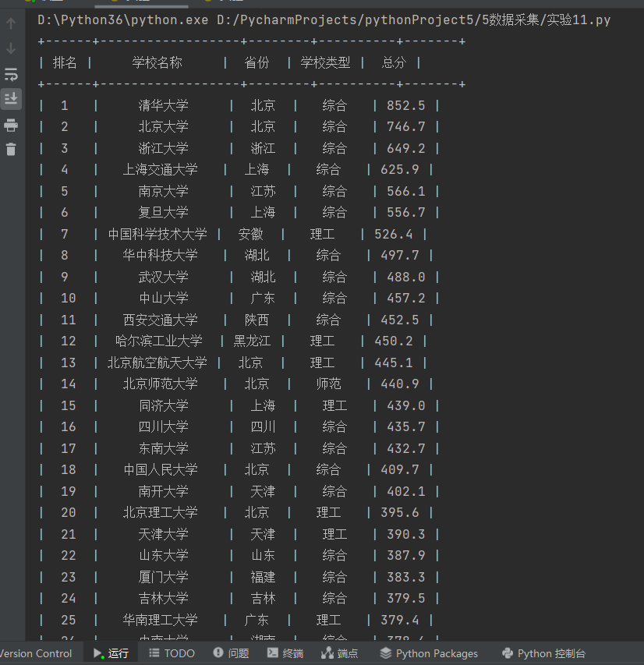Click 北京航空航天大学 school name
The height and width of the screenshot is (665, 644).
click(x=157, y=363)
